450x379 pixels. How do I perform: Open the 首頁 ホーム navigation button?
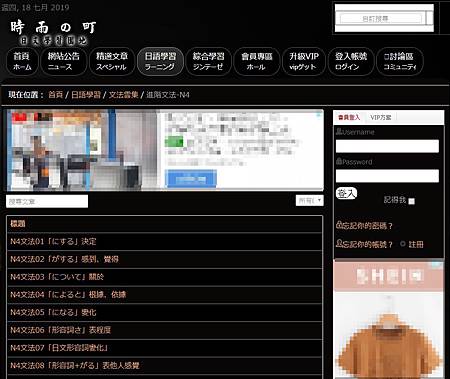[22, 61]
